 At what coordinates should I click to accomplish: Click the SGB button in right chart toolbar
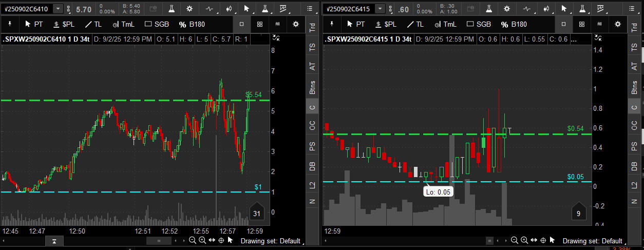(x=479, y=24)
